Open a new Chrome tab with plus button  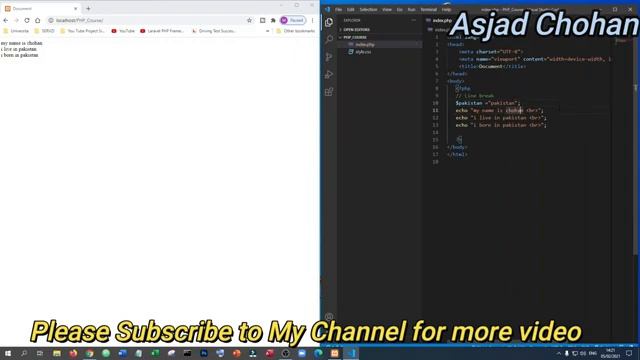pyautogui.click(x=88, y=9)
